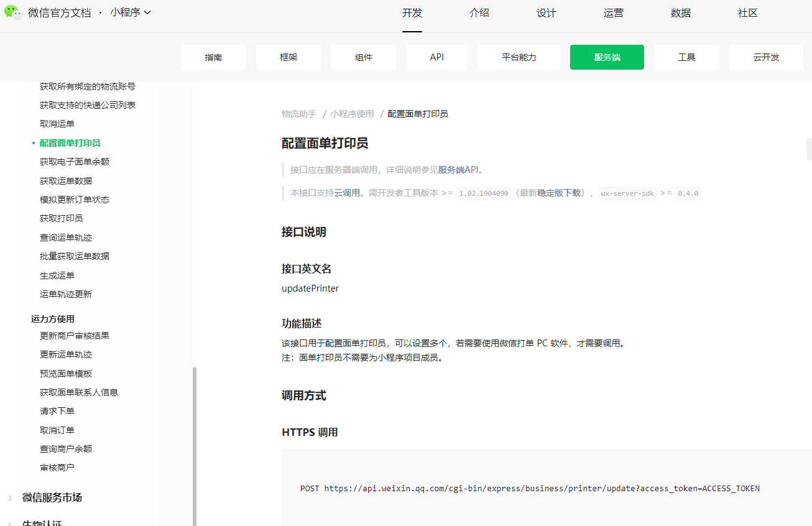
Task: Click the 调用方式 heading
Action: (304, 396)
